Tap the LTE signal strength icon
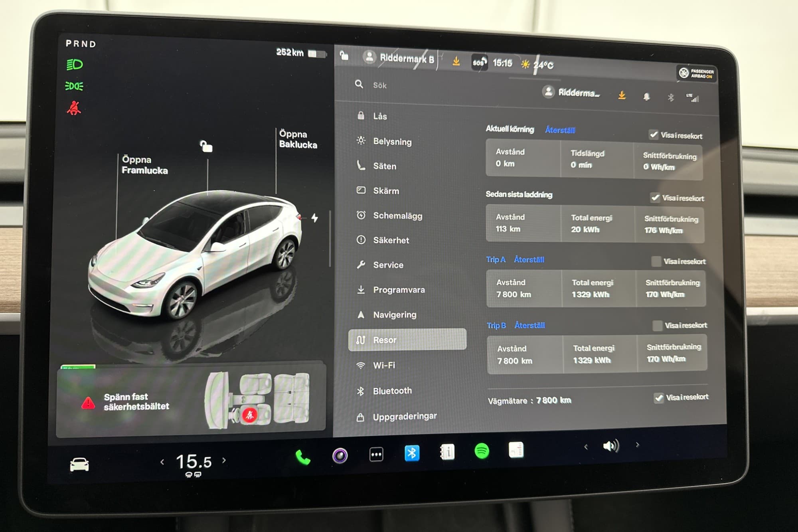Viewport: 798px width, 532px height. 693,98
